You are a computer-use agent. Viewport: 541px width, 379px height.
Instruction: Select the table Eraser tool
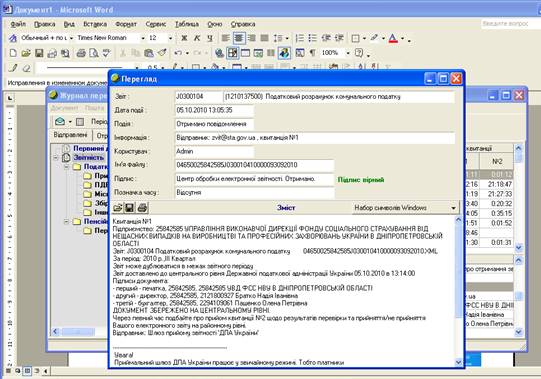(x=26, y=68)
